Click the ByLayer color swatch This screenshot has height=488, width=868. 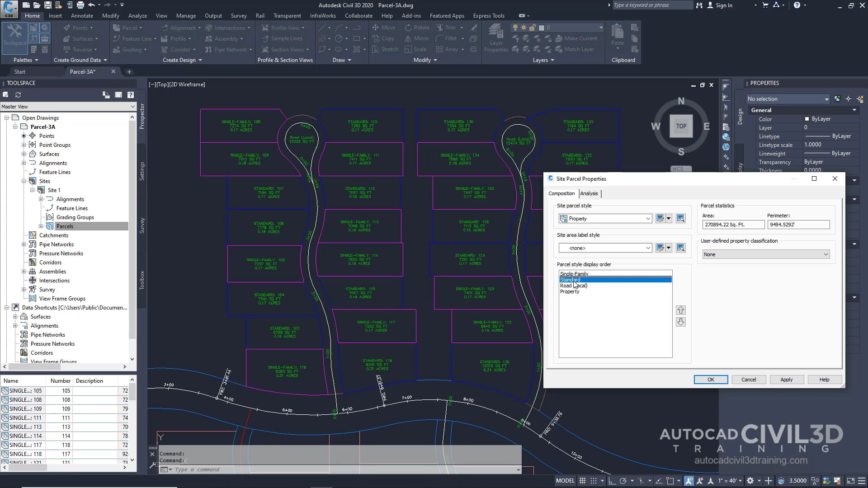[807, 119]
